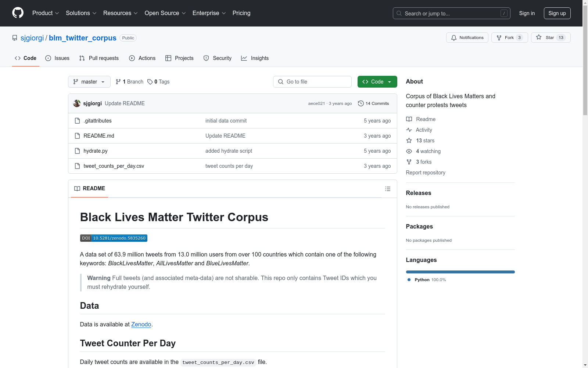Click the book icon next to Readme
This screenshot has width=588, height=368.
[409, 119]
